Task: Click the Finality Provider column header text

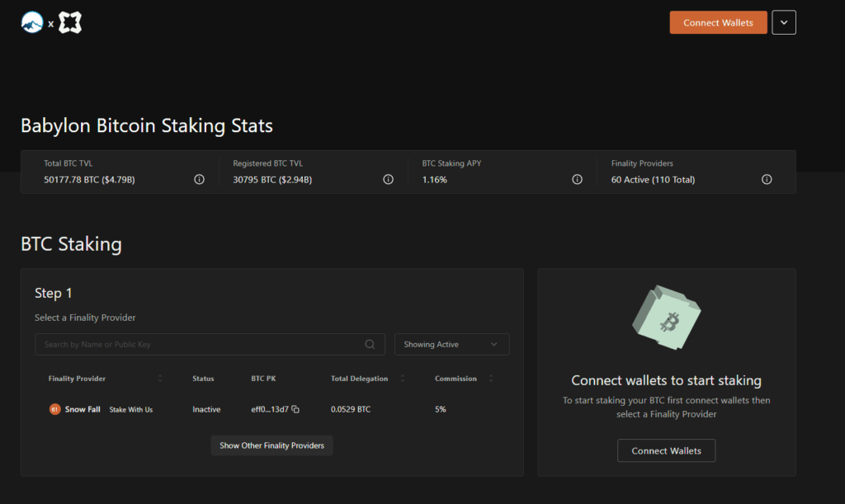Action: click(77, 379)
